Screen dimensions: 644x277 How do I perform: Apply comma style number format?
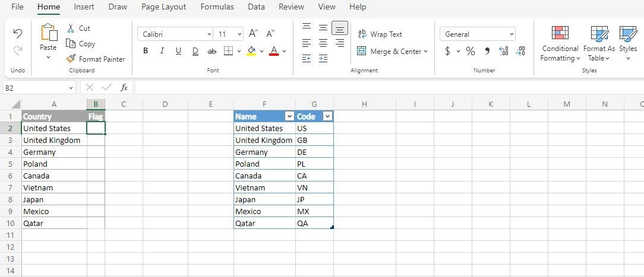tap(488, 51)
